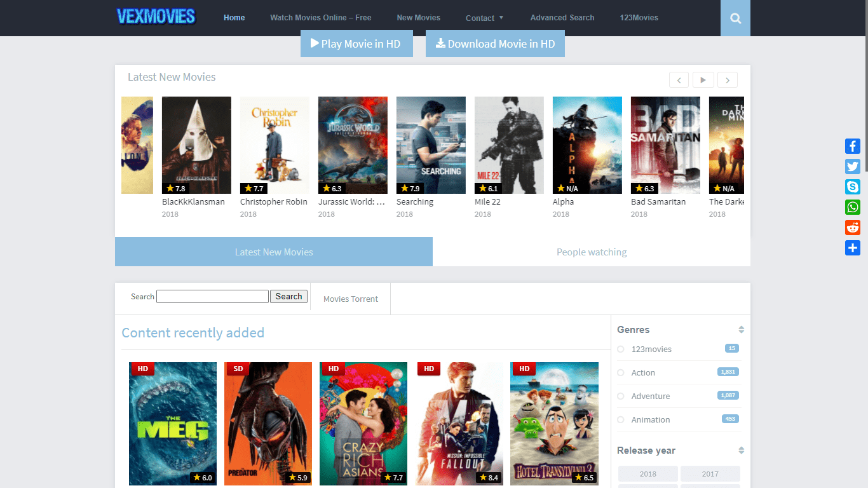The image size is (868, 488).
Task: Open the search magnifier icon in header
Action: pyautogui.click(x=735, y=18)
